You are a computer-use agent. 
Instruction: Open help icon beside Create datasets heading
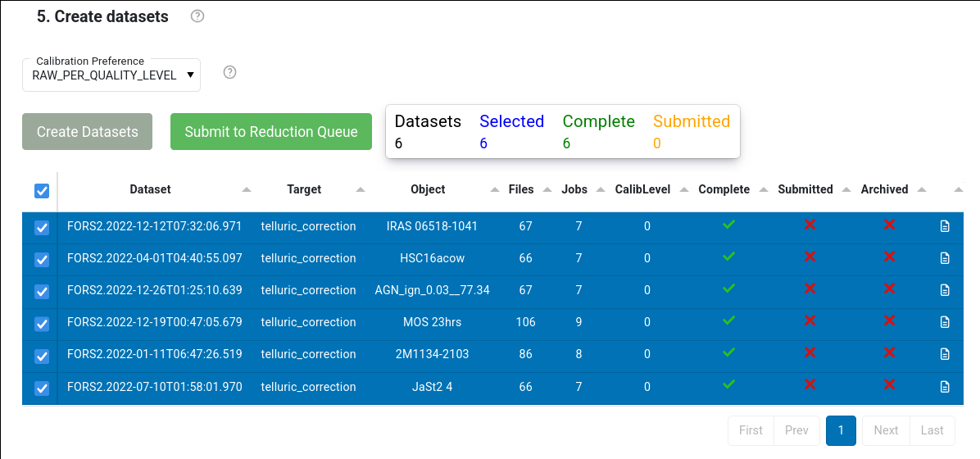tap(197, 16)
